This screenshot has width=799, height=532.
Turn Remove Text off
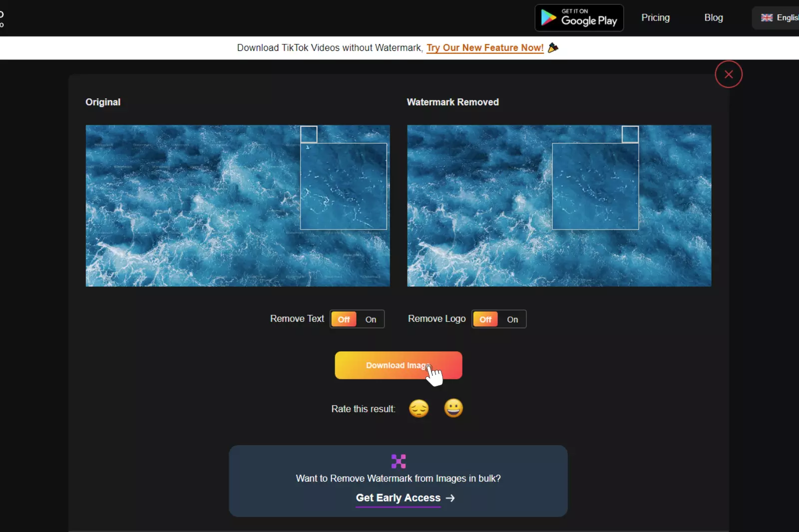click(344, 319)
